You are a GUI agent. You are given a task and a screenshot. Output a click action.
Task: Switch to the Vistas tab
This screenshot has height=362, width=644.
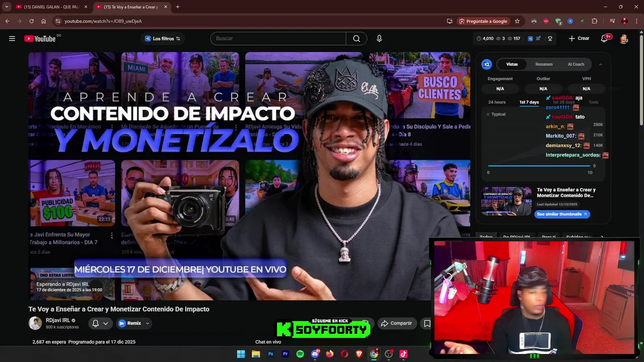tap(512, 64)
